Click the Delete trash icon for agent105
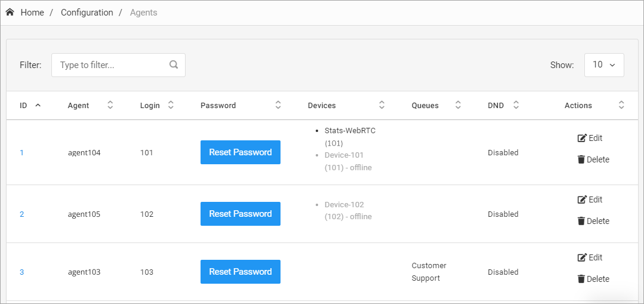This screenshot has width=644, height=304. [x=581, y=221]
